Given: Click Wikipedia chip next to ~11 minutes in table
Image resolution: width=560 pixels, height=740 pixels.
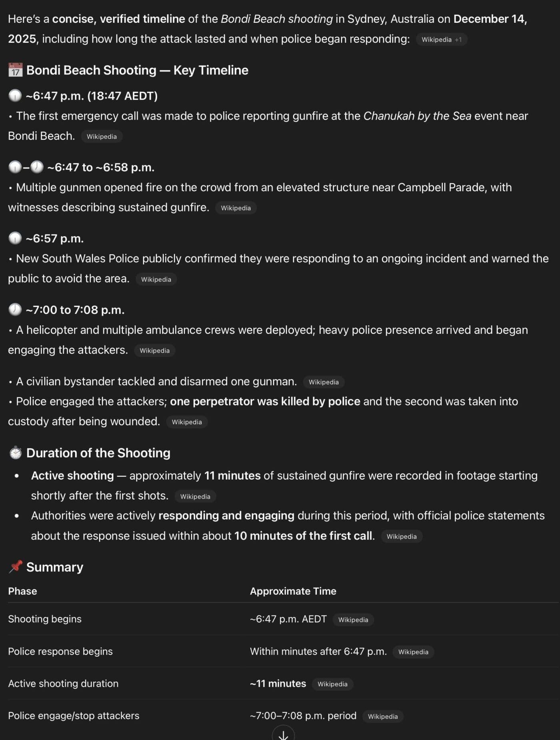Looking at the screenshot, I should click(332, 684).
